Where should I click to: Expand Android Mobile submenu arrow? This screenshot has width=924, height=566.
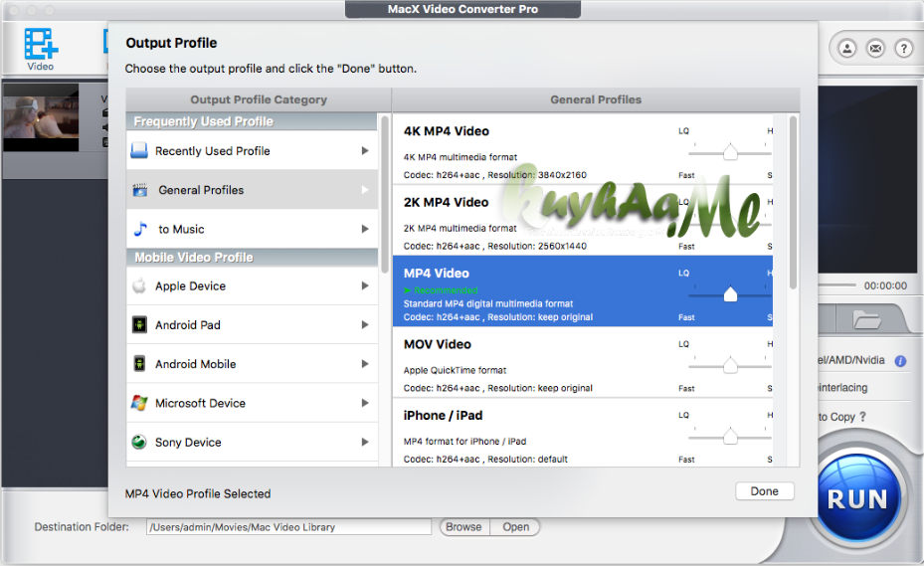(x=365, y=364)
